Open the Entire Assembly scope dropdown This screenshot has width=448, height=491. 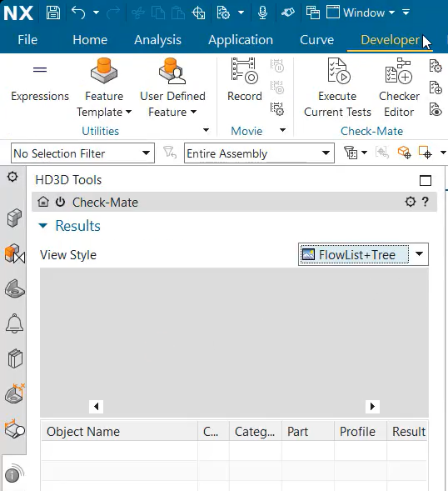259,153
